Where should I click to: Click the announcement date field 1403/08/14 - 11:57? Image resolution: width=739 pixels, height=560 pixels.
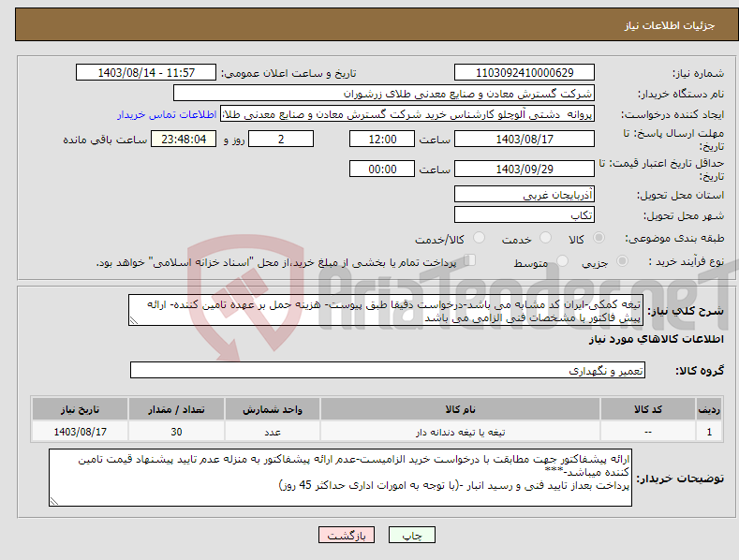click(146, 73)
